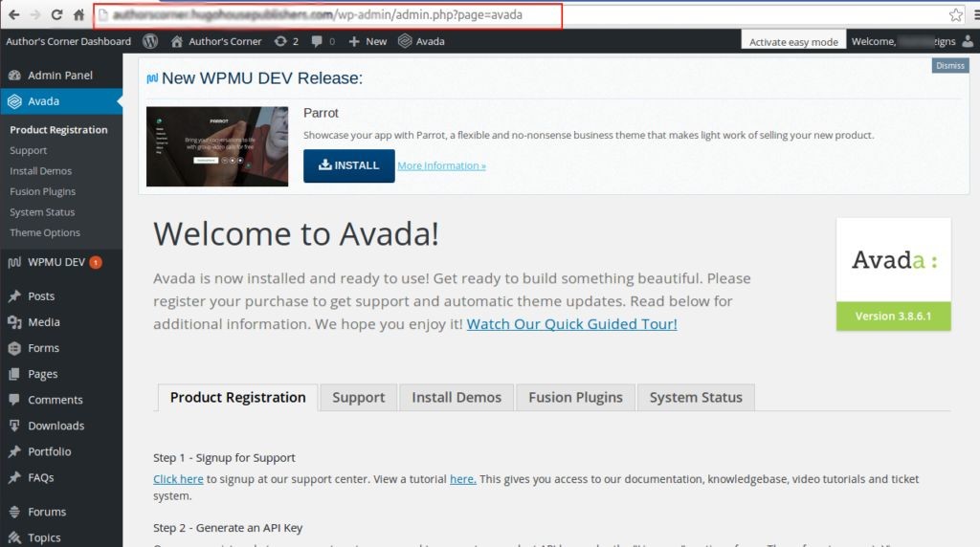980x547 pixels.
Task: Expand WPMU DEV sidebar menu
Action: 56,262
